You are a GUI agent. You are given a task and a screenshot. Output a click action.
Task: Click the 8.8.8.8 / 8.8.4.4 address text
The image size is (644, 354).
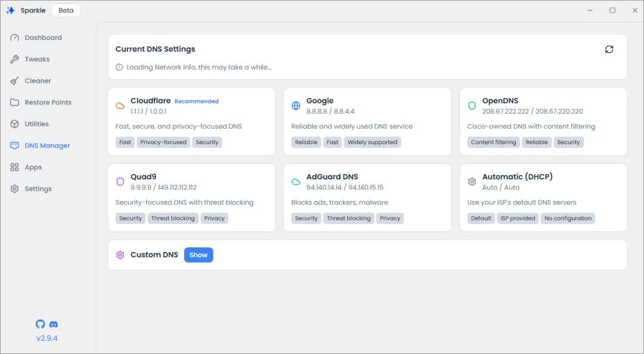coord(330,111)
